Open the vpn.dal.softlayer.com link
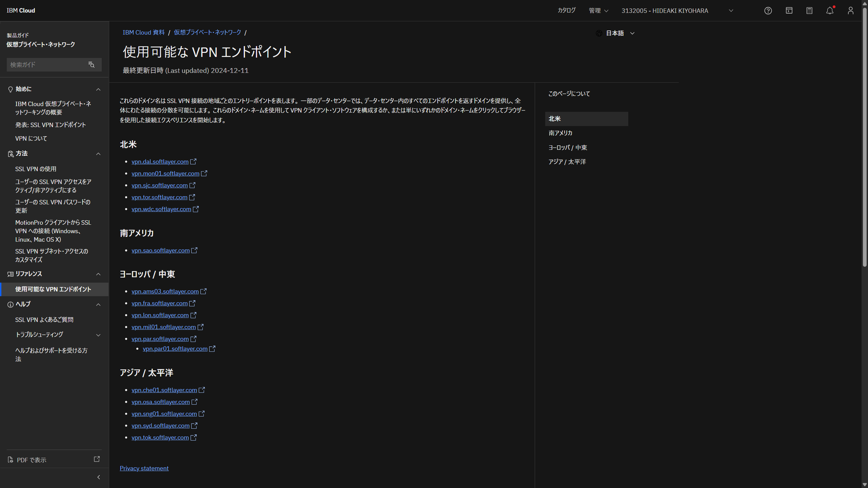The image size is (868, 488). click(160, 162)
